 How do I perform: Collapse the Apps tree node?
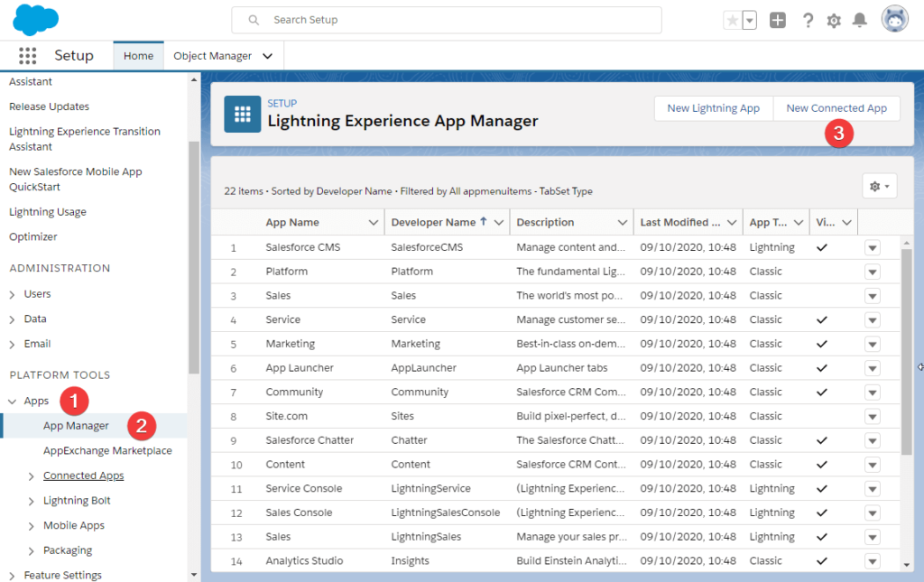point(12,402)
